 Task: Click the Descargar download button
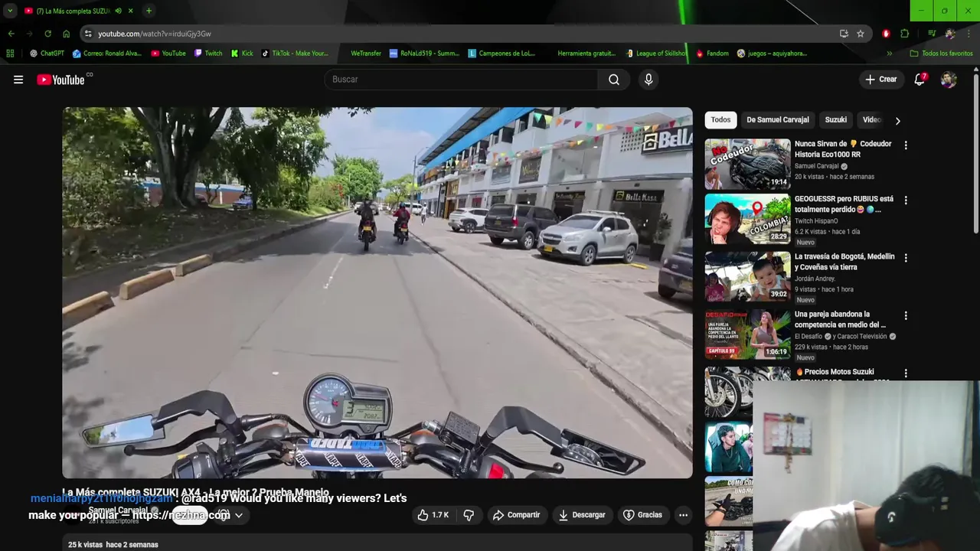click(582, 515)
